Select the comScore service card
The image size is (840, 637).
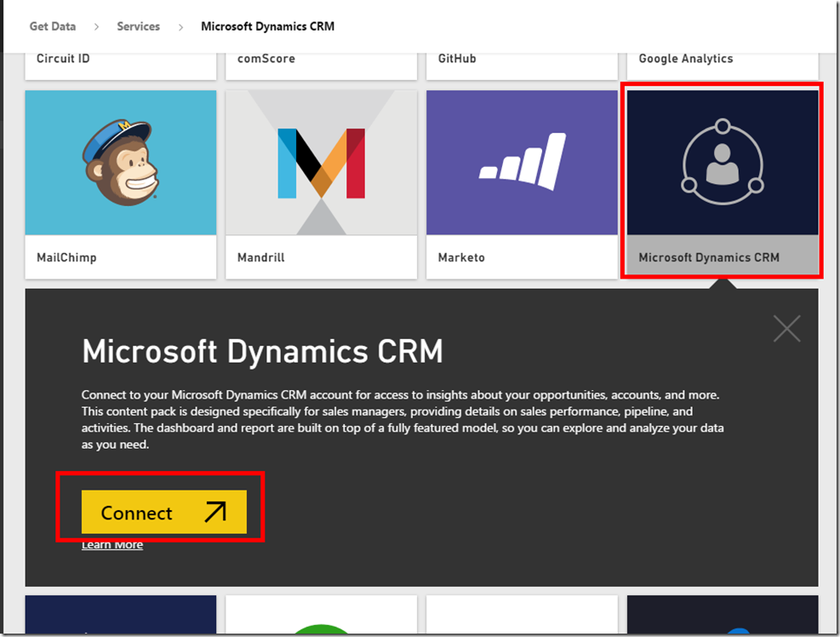pos(322,66)
